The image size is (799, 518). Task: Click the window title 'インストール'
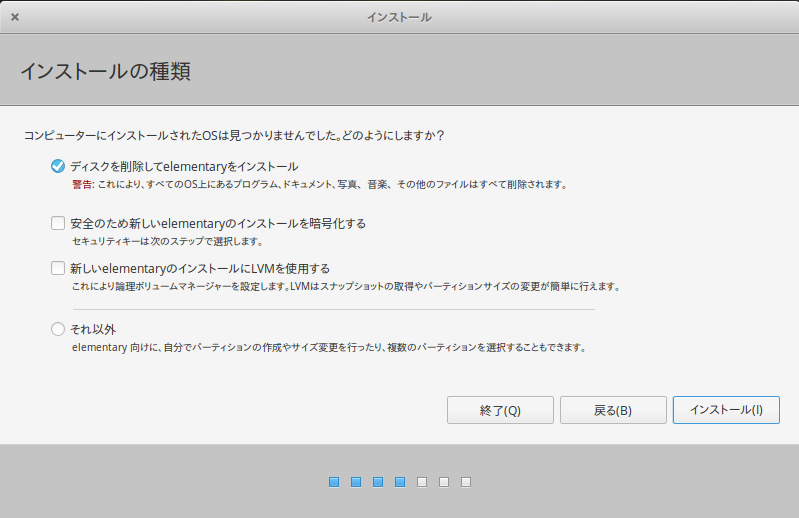tap(399, 17)
